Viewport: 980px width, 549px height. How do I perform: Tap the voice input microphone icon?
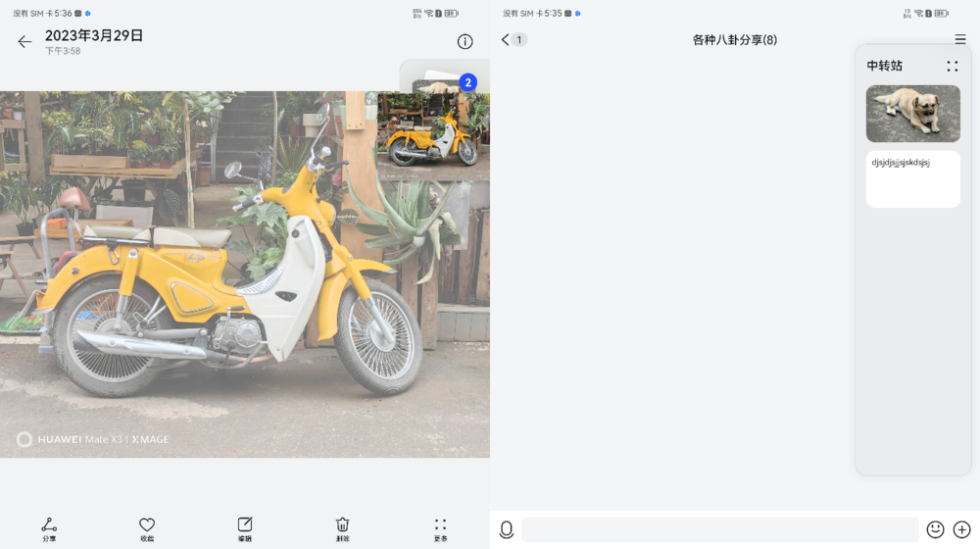click(x=506, y=529)
